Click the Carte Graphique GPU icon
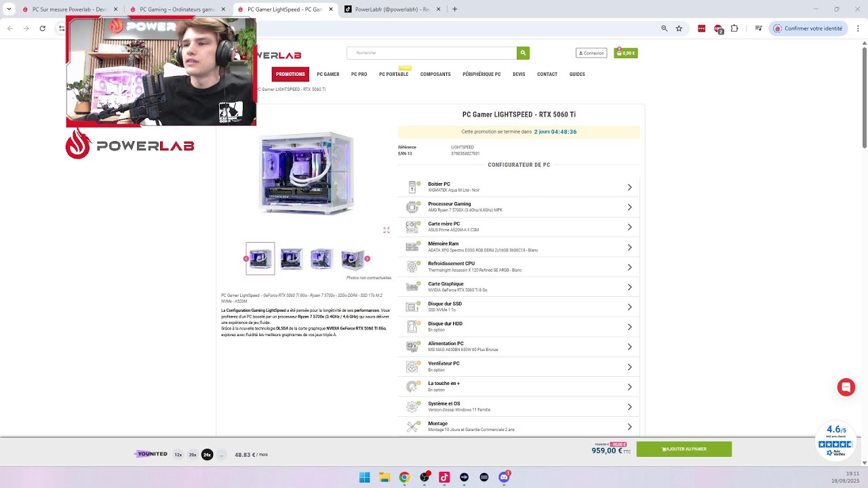This screenshot has width=868, height=488. [412, 287]
